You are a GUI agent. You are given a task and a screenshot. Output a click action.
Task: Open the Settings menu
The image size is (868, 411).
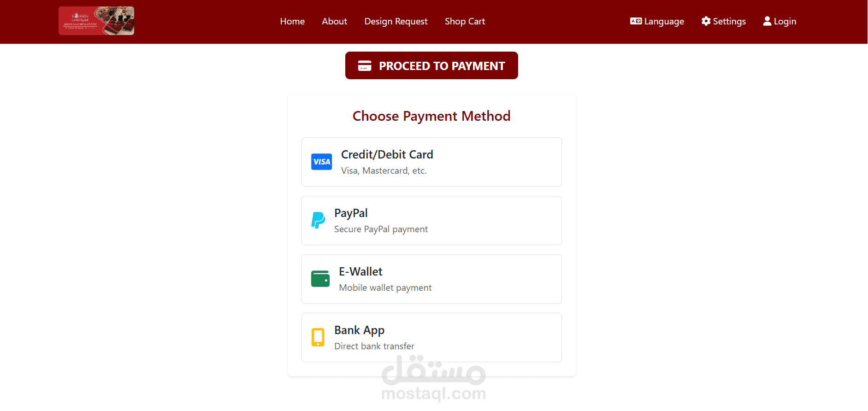tap(723, 21)
